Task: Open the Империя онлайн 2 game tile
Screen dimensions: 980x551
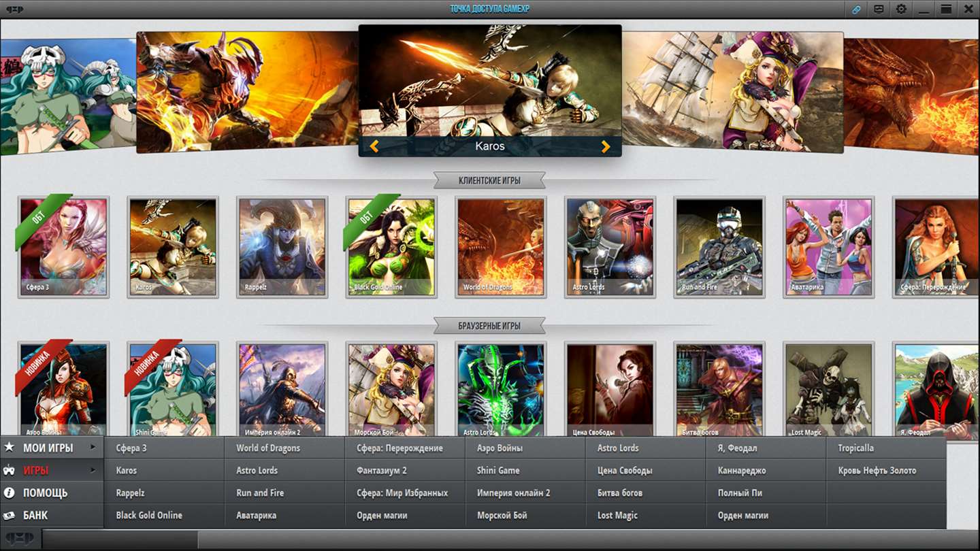Action: click(282, 389)
